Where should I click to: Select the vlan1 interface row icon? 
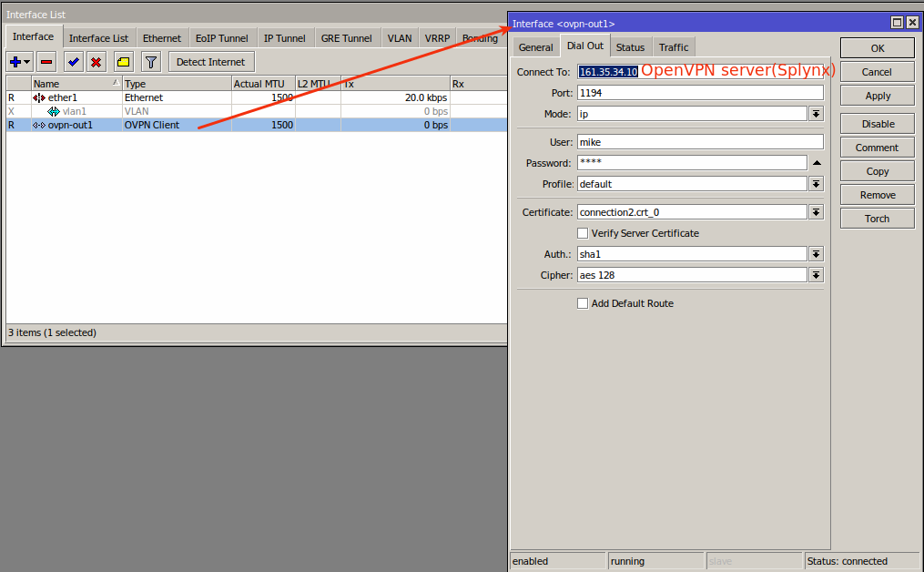tap(54, 111)
